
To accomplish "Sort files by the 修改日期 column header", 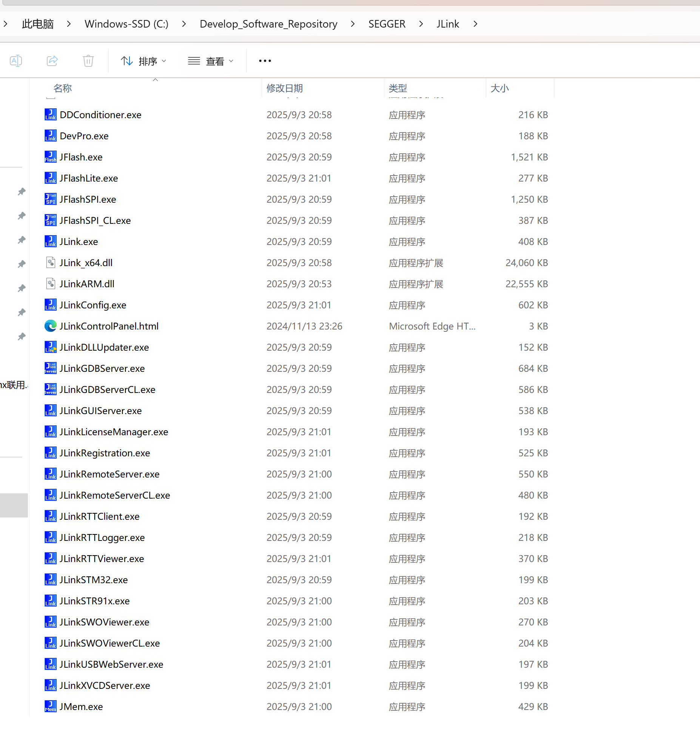I will 285,88.
